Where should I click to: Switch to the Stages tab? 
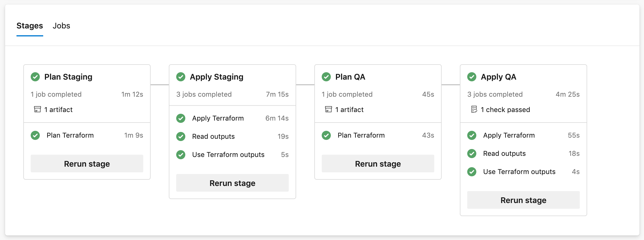(30, 26)
